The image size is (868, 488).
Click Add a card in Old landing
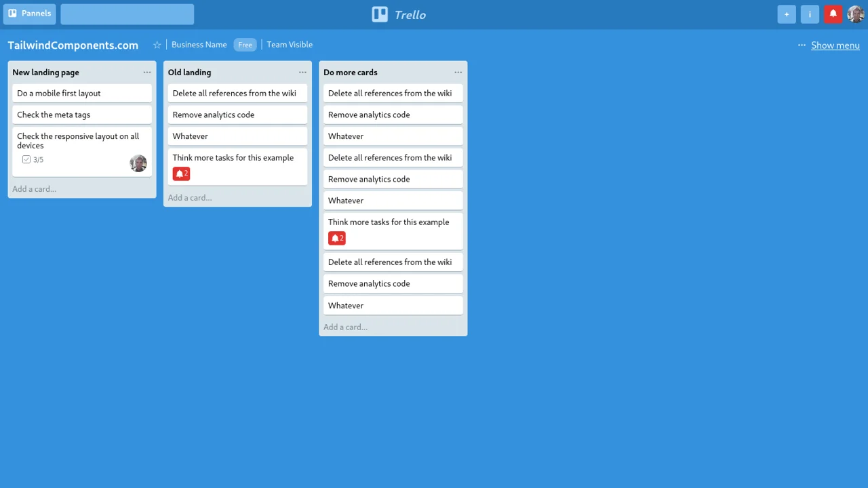(x=190, y=197)
